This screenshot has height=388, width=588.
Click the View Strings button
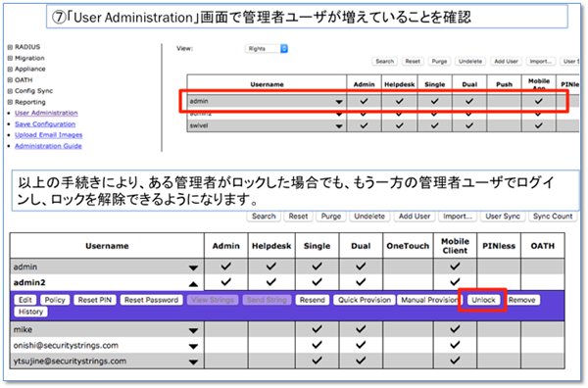pyautogui.click(x=213, y=300)
